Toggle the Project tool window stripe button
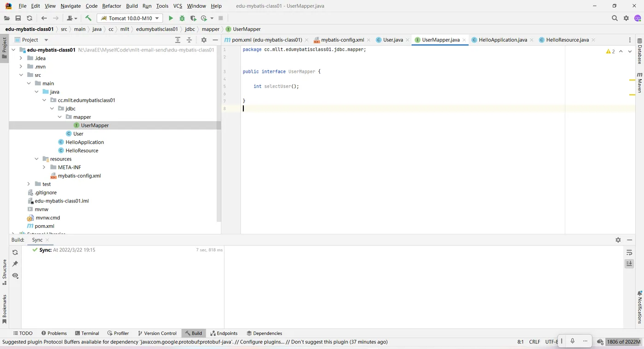644x349 pixels. click(x=5, y=48)
